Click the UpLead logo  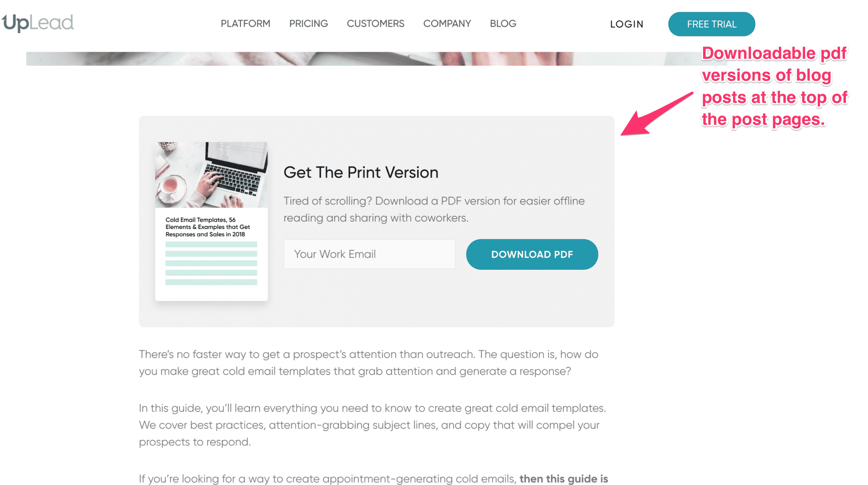[x=38, y=23]
